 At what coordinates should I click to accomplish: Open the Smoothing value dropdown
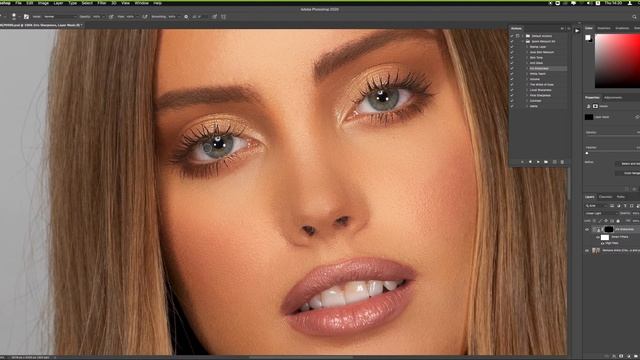pos(178,17)
